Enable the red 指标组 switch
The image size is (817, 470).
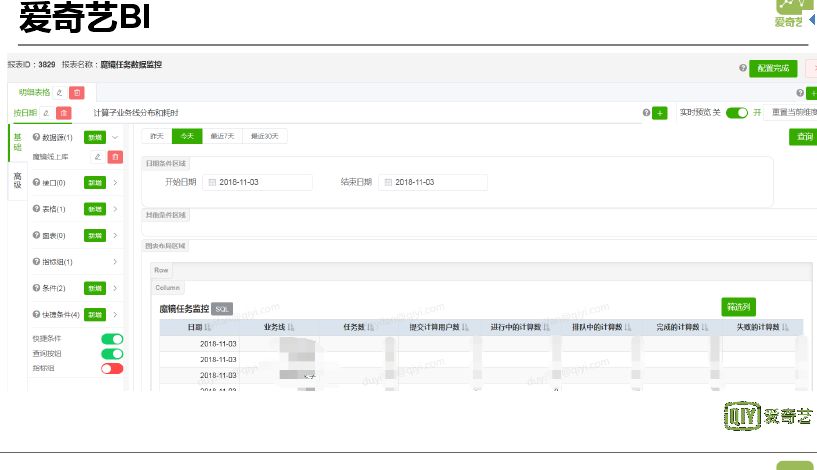tap(112, 368)
